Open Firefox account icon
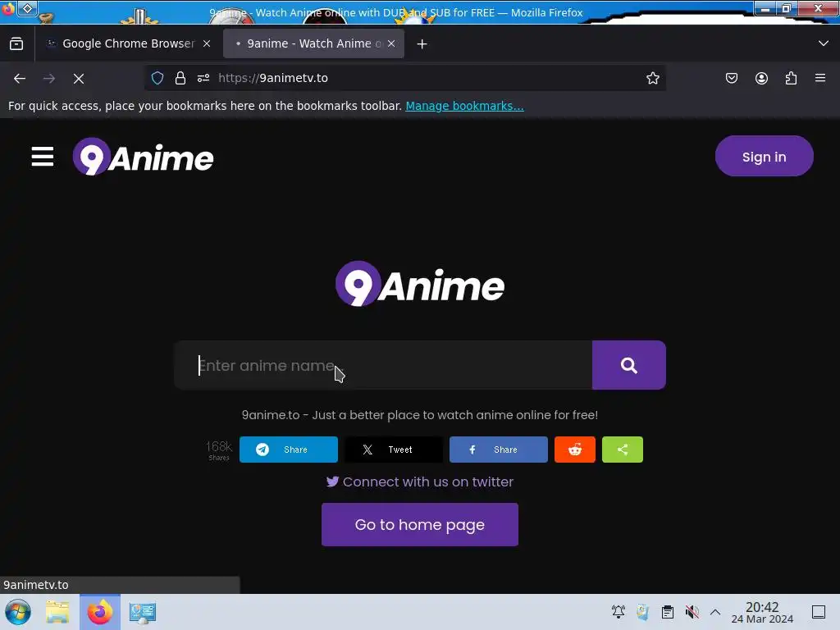The height and width of the screenshot is (630, 840). tap(761, 78)
